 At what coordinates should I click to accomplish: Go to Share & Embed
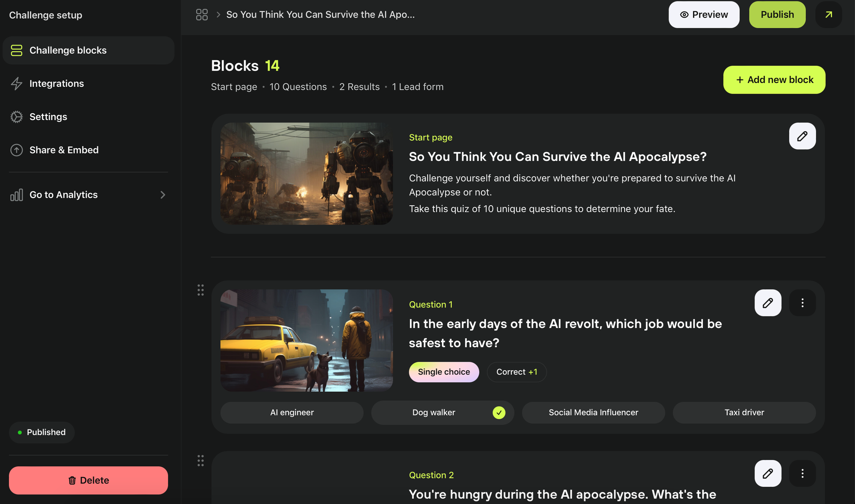click(x=64, y=150)
